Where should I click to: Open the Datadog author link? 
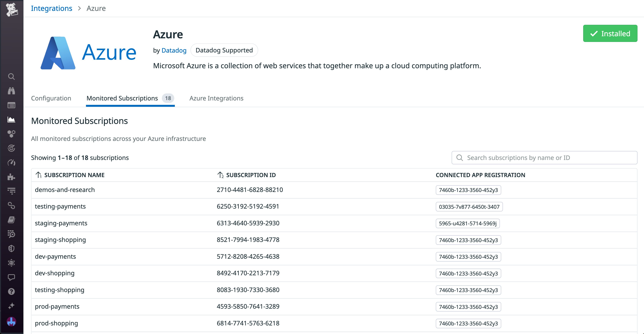click(x=174, y=51)
